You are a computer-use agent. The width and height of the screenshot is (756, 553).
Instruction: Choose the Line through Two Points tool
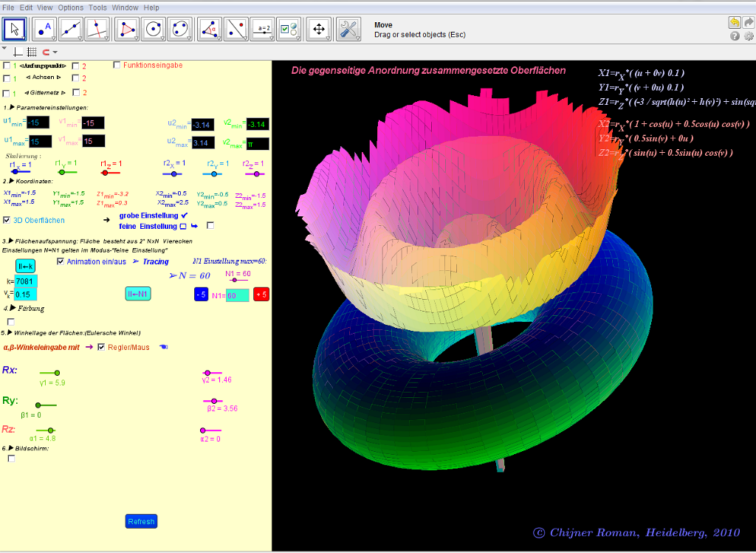click(x=71, y=29)
